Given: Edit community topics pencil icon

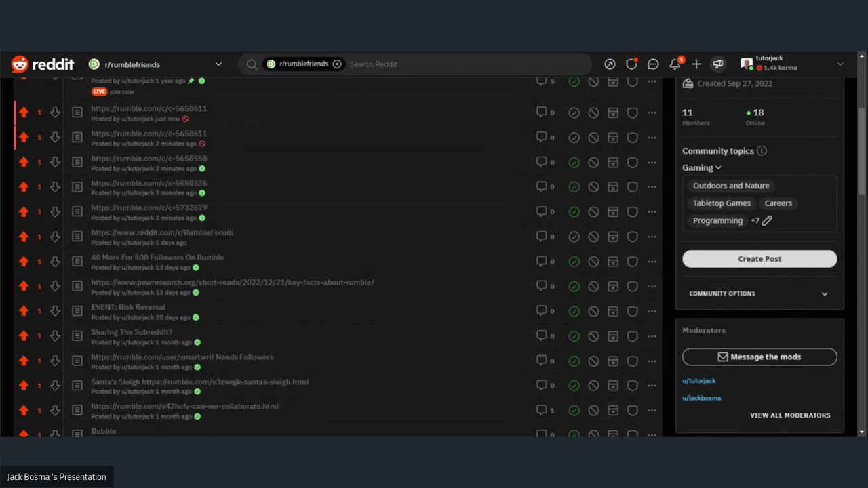Looking at the screenshot, I should (x=767, y=220).
